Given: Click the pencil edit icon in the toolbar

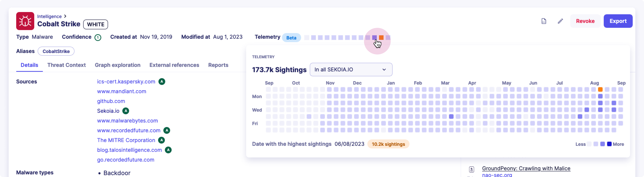Looking at the screenshot, I should (x=560, y=21).
